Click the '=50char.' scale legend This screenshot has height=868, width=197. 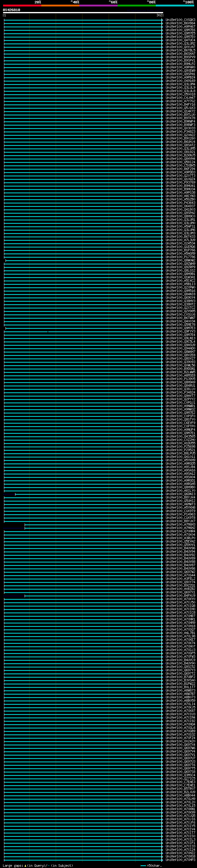(x=151, y=866)
